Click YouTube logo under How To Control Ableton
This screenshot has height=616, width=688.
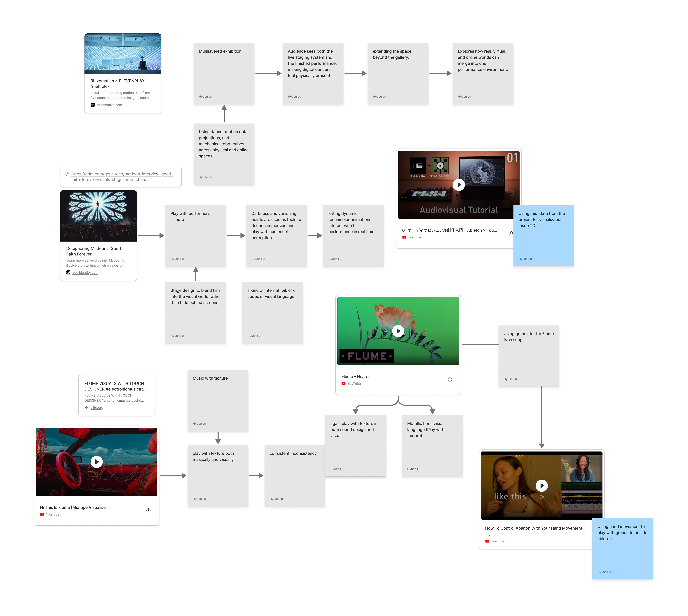coord(487,541)
